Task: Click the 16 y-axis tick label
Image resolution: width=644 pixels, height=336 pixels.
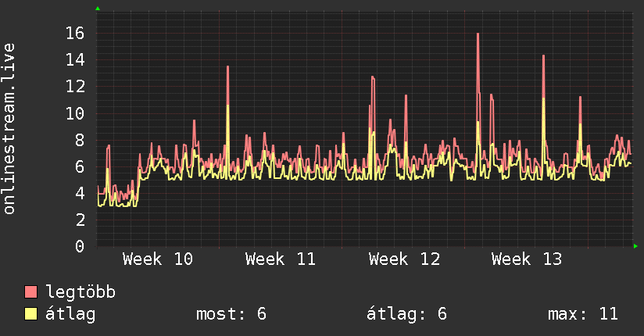Action: click(75, 33)
